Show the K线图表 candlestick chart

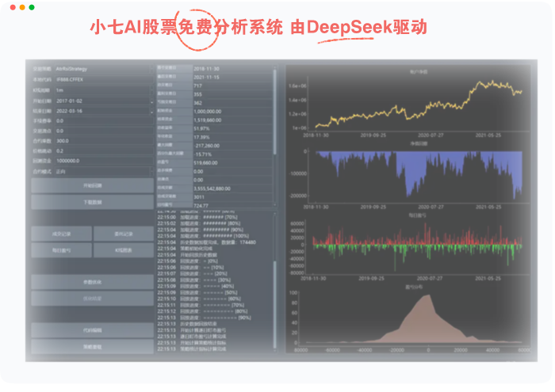coord(123,250)
